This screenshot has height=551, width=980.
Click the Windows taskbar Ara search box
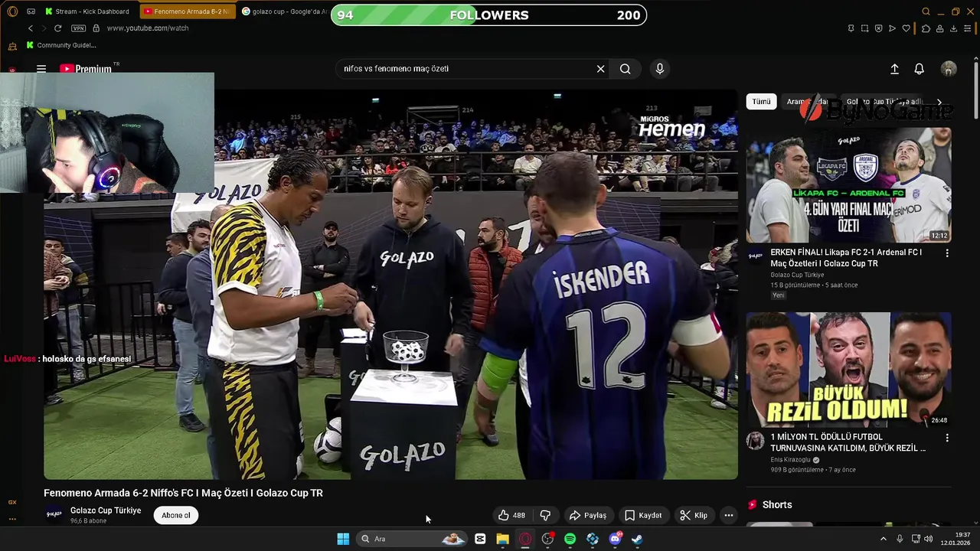(x=413, y=539)
